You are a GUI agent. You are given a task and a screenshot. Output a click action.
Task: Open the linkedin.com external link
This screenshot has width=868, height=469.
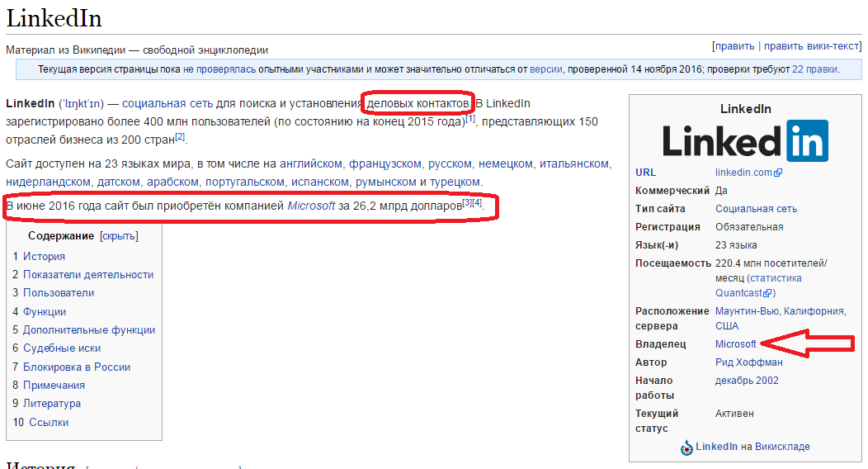click(x=743, y=173)
